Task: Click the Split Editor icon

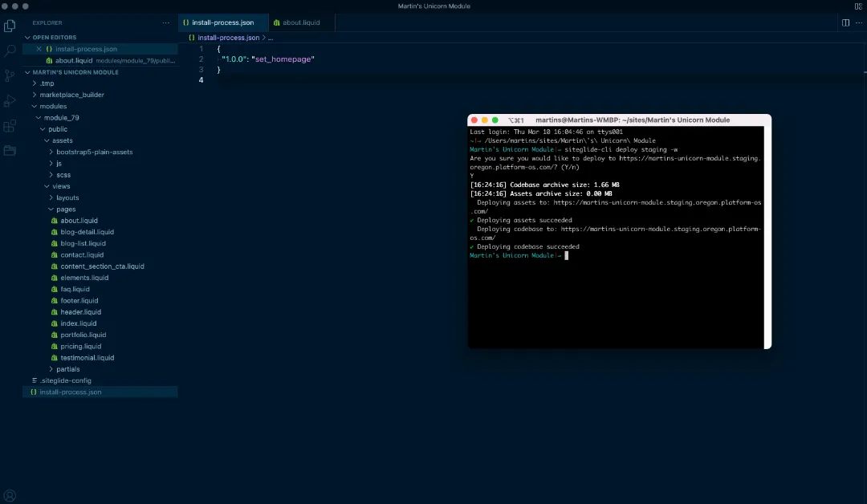Action: pos(845,22)
